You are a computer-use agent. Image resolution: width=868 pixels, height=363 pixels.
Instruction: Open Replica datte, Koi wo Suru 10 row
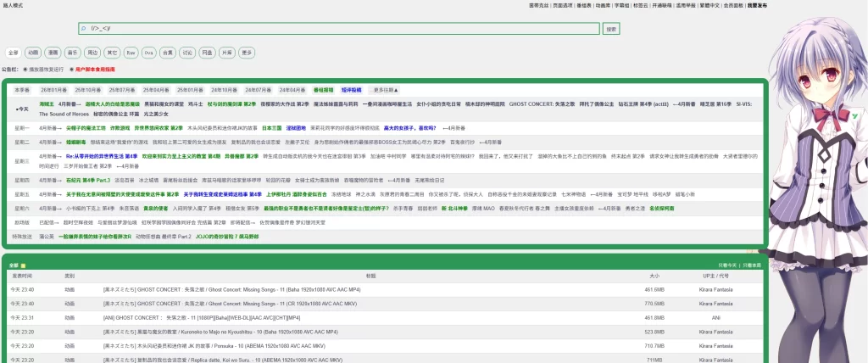(223, 360)
